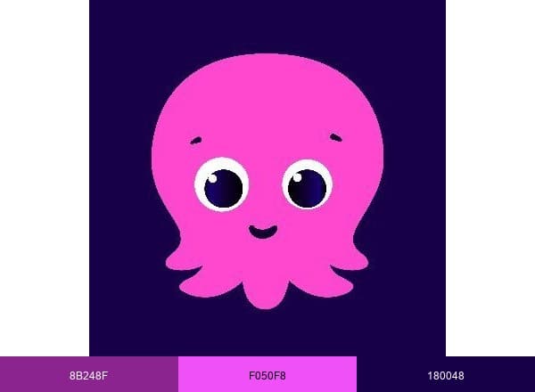Screen dimensions: 535x392
Task: Pick the dark navy 180048 color swatch
Action: pyautogui.click(x=446, y=374)
